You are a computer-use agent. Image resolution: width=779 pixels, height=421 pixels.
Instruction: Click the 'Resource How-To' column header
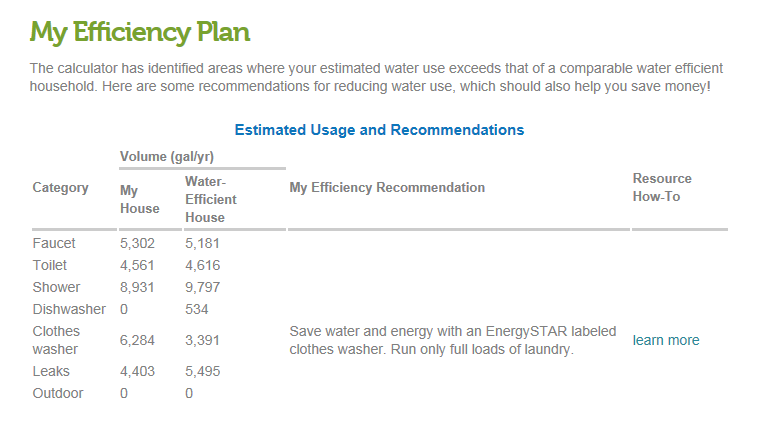coord(662,188)
